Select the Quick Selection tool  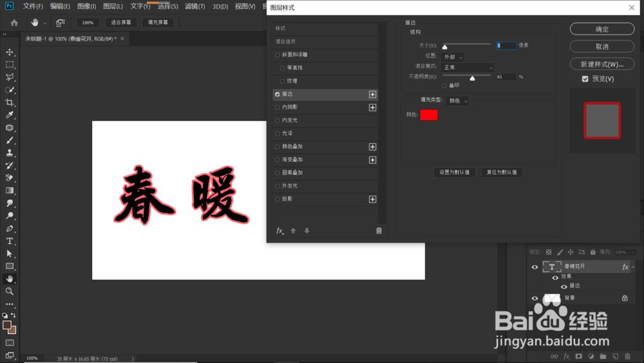[x=10, y=90]
